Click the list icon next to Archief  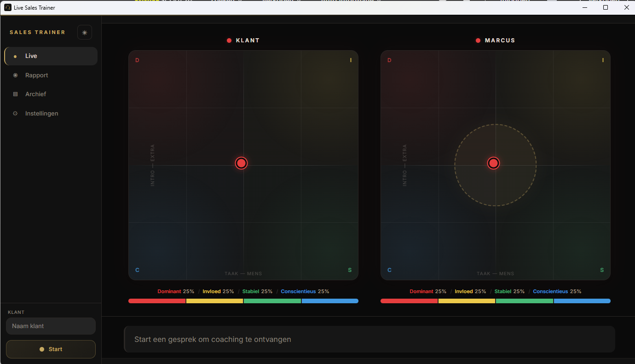15,94
